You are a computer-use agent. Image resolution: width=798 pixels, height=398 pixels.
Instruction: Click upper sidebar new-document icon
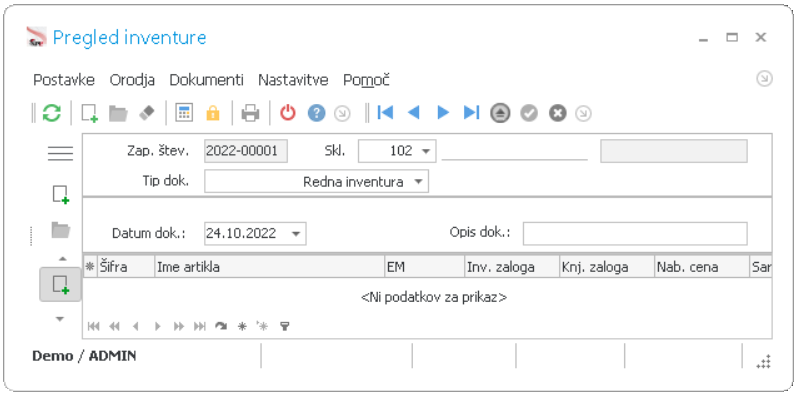61,195
